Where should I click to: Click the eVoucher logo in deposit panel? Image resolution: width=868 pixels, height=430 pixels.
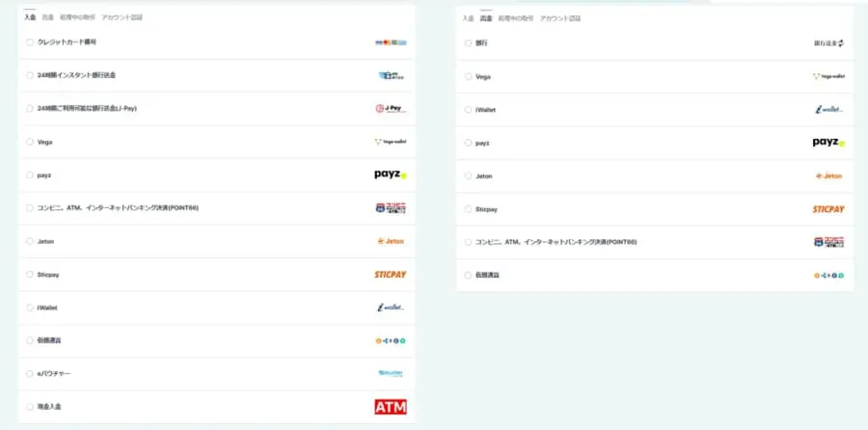(x=391, y=373)
